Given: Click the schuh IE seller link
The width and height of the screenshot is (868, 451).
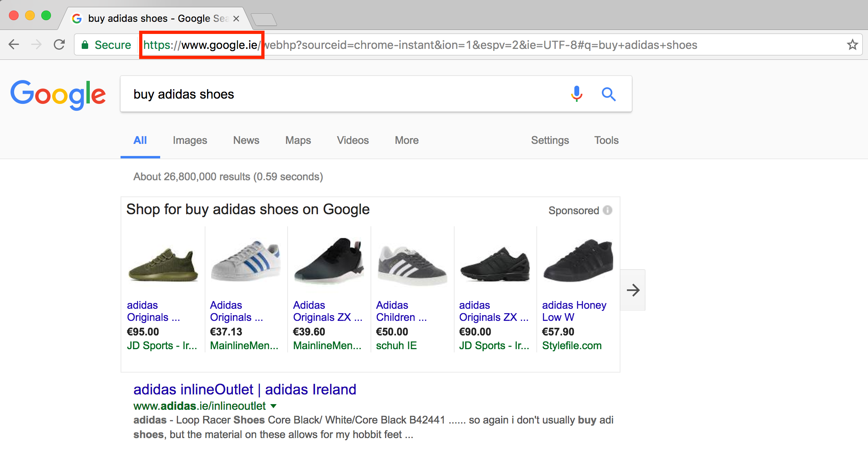Looking at the screenshot, I should [x=396, y=346].
